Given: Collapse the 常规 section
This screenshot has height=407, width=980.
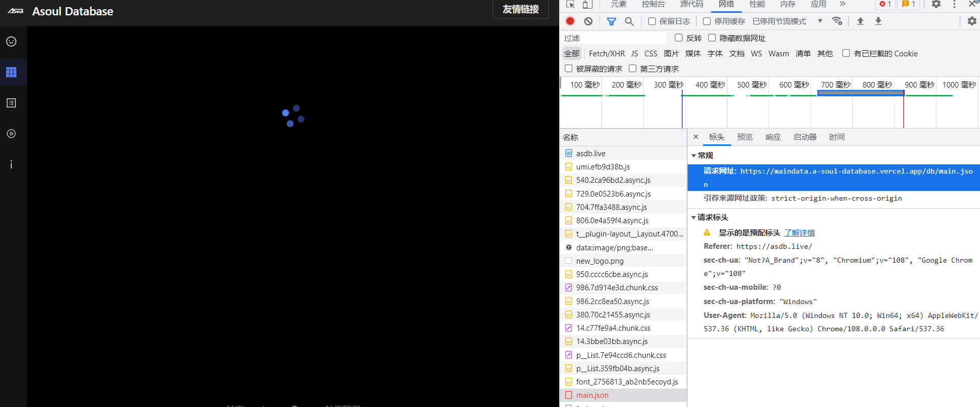Looking at the screenshot, I should tap(694, 156).
